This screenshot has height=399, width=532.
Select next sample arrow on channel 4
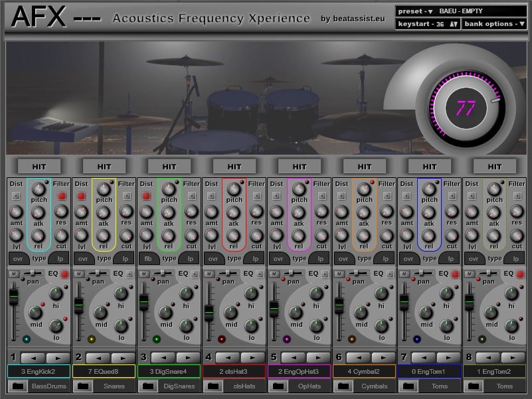tap(253, 358)
